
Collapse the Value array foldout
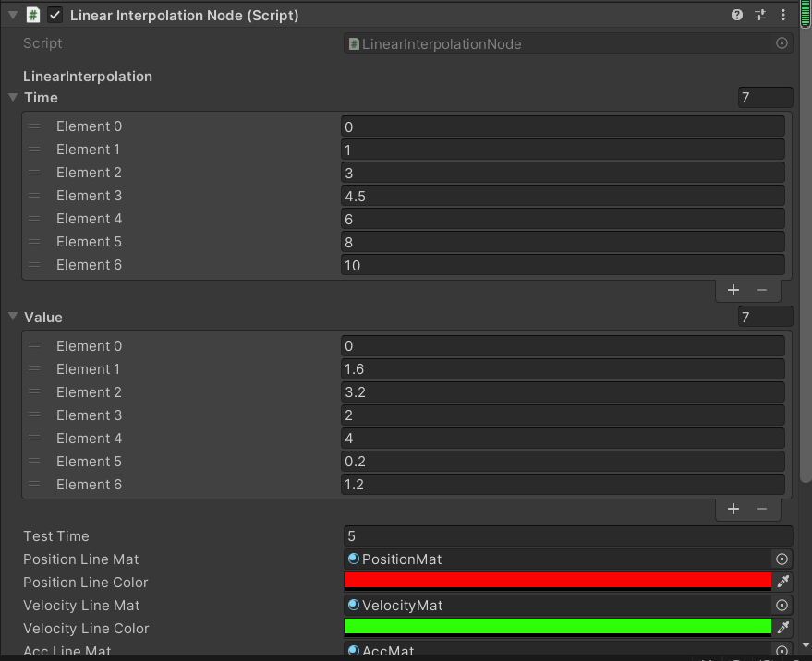(13, 317)
